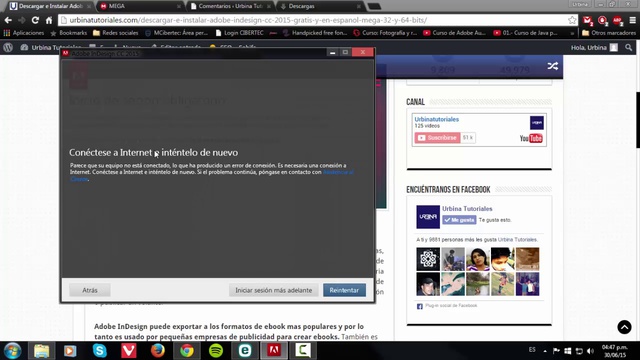Select the Adobe installer taskbar icon
Viewport: 640px width, 360px height.
[x=274, y=351]
